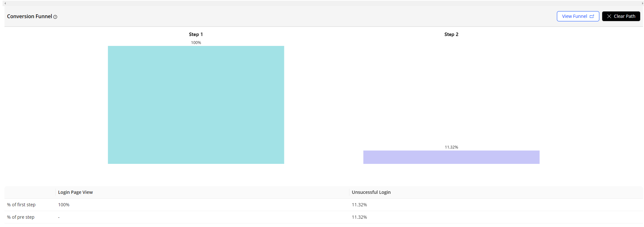The width and height of the screenshot is (644, 227).
Task: Click 11.32% in the '% of pre step' row
Action: pyautogui.click(x=359, y=217)
